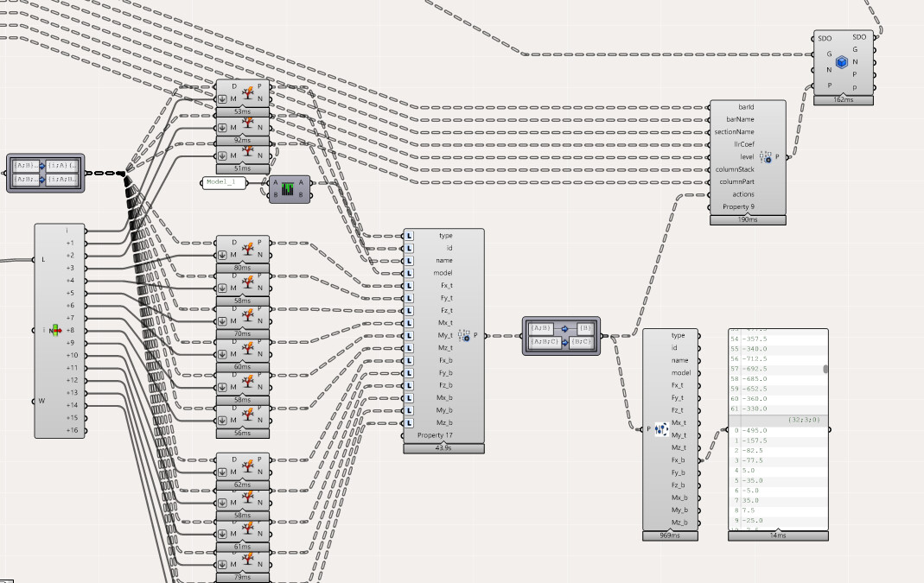Screen dimensions: 924x583
Task: Select the path mapper with {A;B;C} to {B;C}
Action: click(x=561, y=336)
